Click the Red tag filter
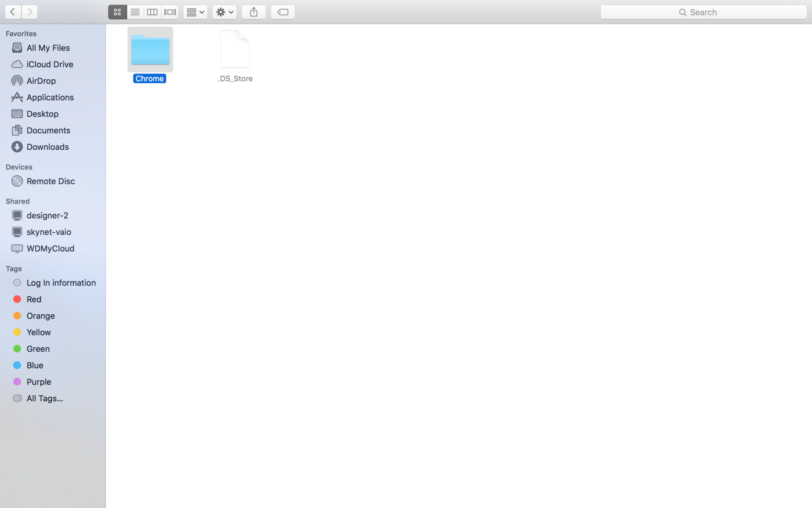The image size is (812, 508). [33, 299]
